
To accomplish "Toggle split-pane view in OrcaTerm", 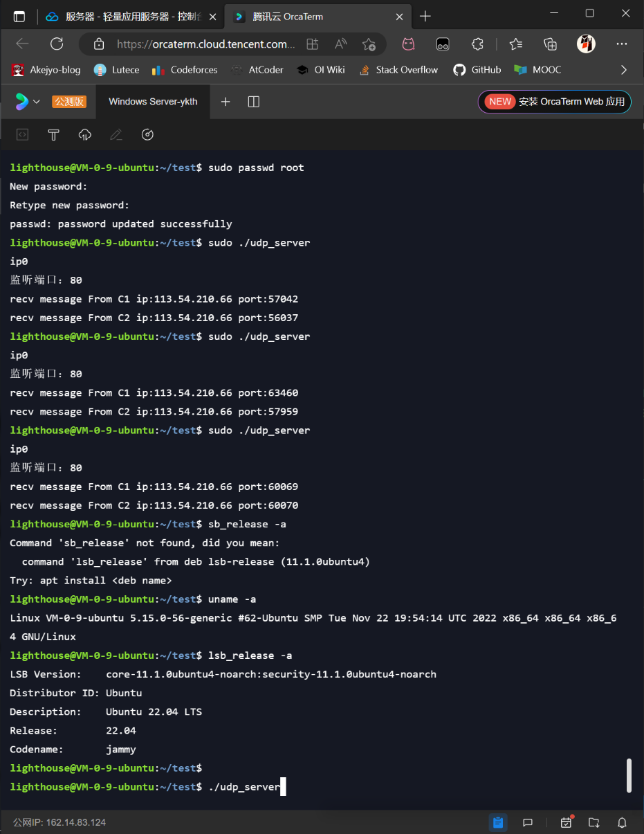I will 254,102.
